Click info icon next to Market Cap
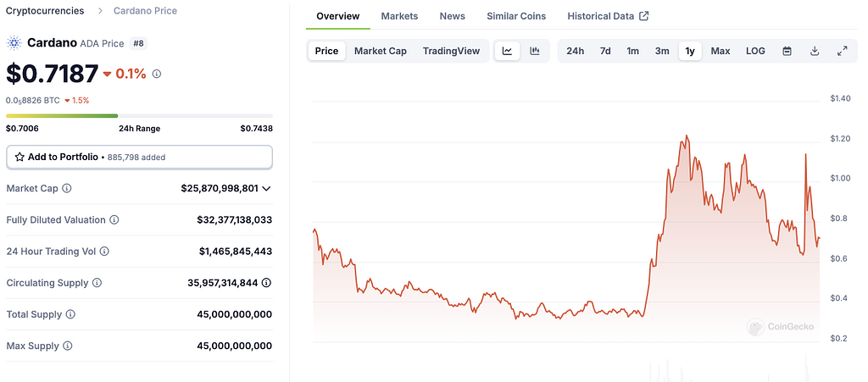The width and height of the screenshot is (868, 382). pyautogui.click(x=67, y=189)
